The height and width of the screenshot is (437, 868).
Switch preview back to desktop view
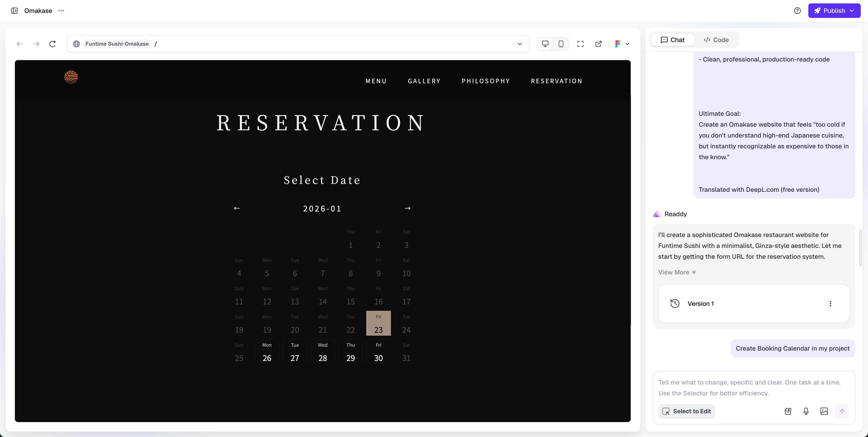coord(545,44)
